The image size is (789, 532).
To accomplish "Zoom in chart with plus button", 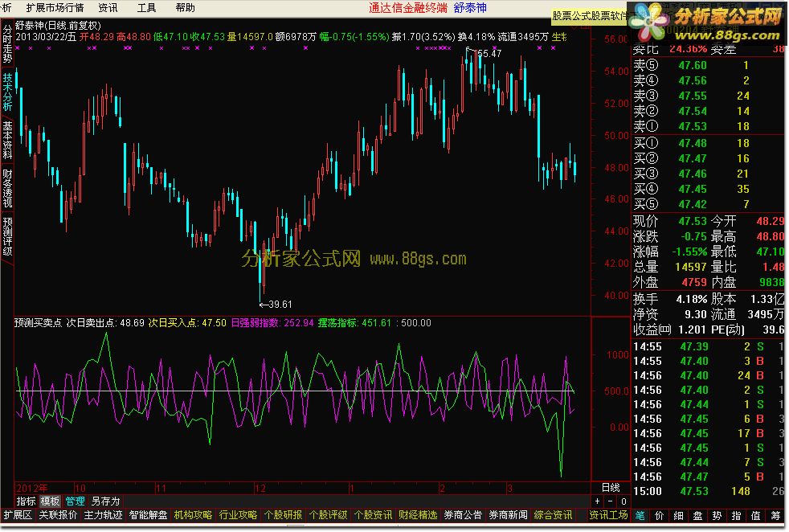I will 597,501.
